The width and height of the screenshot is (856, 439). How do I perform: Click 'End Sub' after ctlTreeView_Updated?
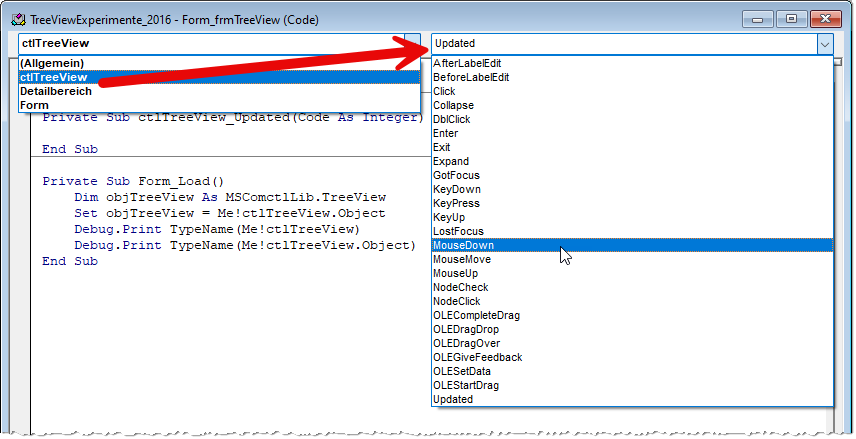(x=70, y=149)
